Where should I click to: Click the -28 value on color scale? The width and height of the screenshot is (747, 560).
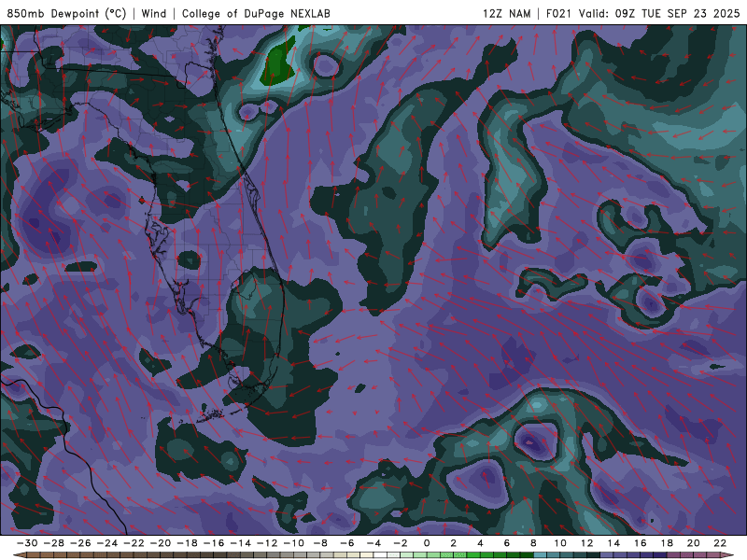(x=53, y=543)
